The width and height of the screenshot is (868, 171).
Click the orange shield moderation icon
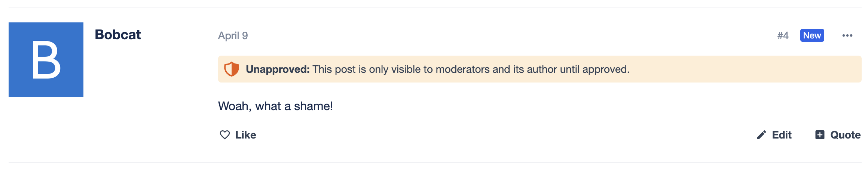pos(232,69)
